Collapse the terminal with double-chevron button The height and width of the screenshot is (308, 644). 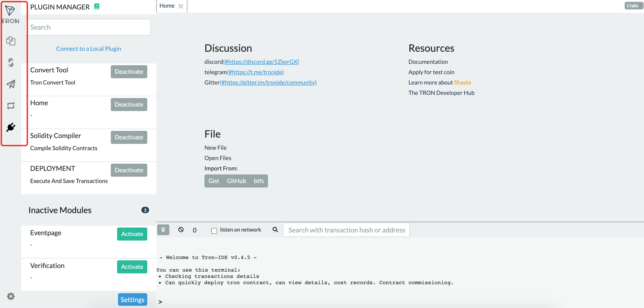click(163, 230)
